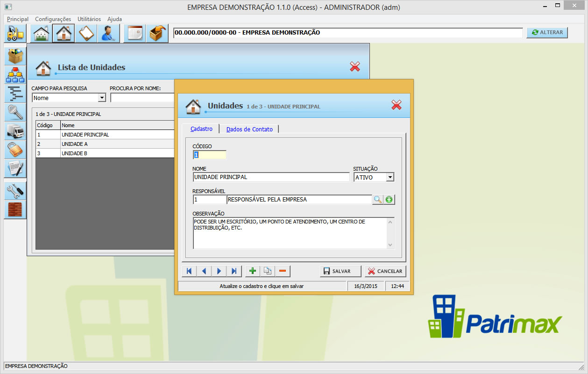Screen dimensions: 588x374
Task: Click the CANCELAR button
Action: click(x=385, y=271)
